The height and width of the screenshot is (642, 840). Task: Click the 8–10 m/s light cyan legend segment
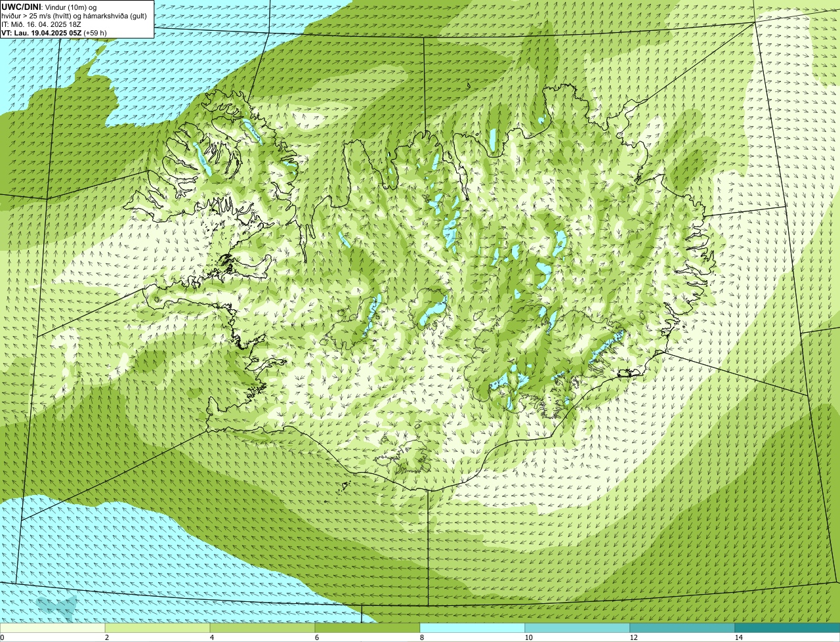(x=472, y=628)
